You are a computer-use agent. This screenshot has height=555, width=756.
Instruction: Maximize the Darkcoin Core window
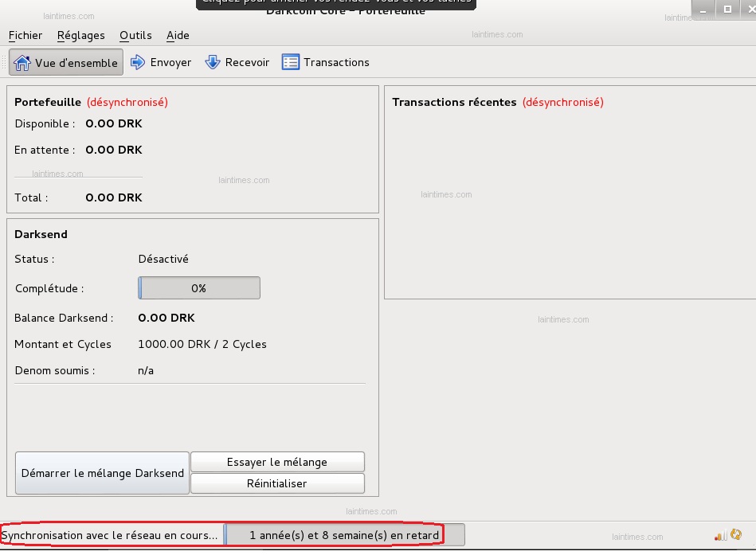tap(727, 9)
